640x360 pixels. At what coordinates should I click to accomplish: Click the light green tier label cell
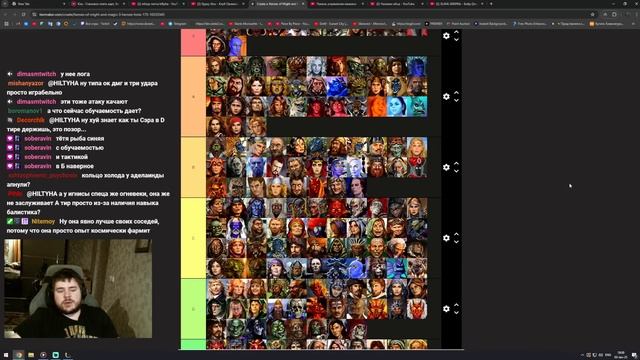(193, 309)
